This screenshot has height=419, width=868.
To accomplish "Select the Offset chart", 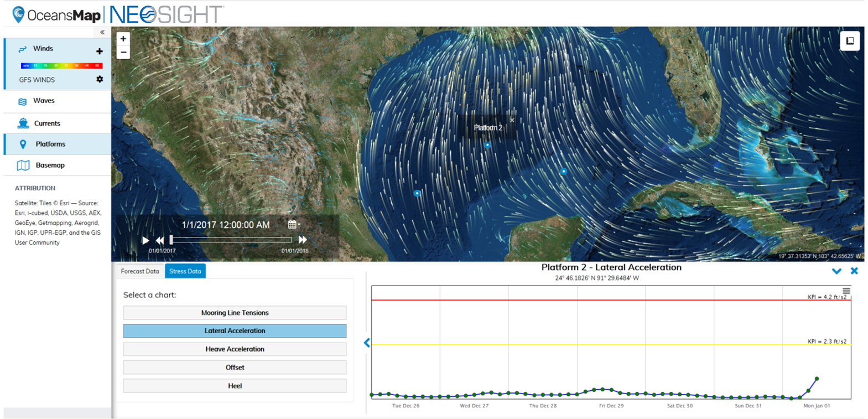I will (x=235, y=368).
